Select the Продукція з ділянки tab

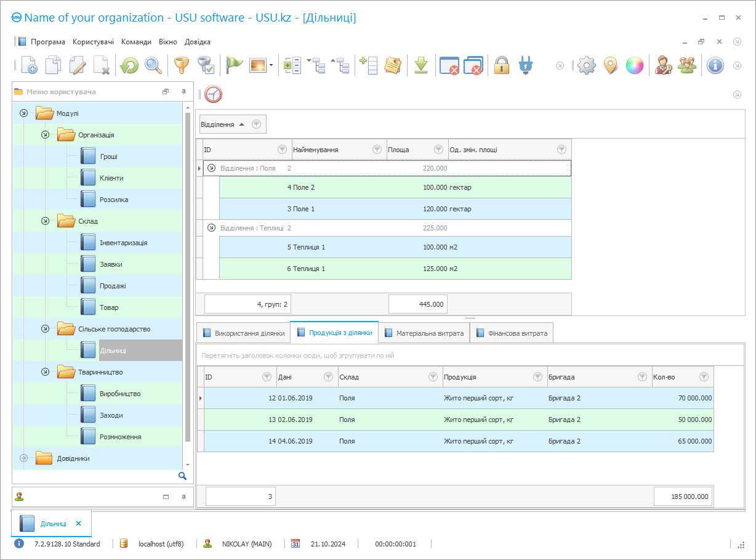coord(334,333)
